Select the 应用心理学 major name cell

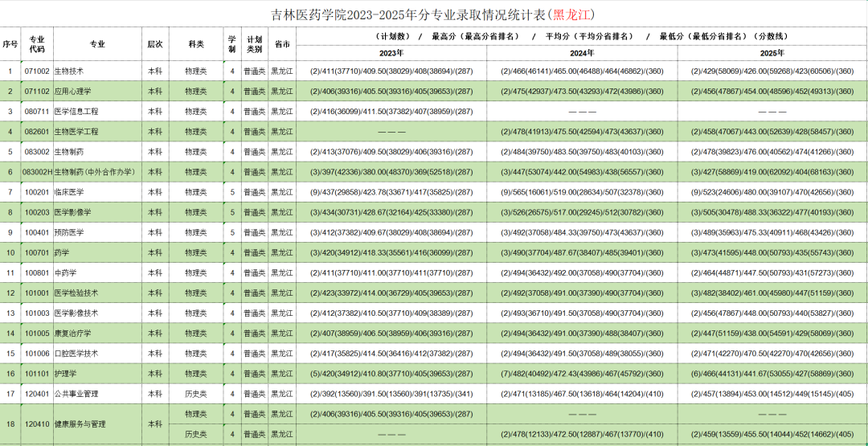[97, 92]
